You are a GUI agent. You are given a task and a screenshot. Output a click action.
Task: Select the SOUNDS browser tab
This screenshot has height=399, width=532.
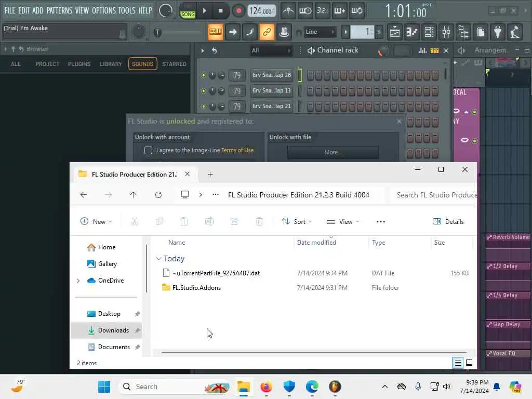(x=142, y=64)
